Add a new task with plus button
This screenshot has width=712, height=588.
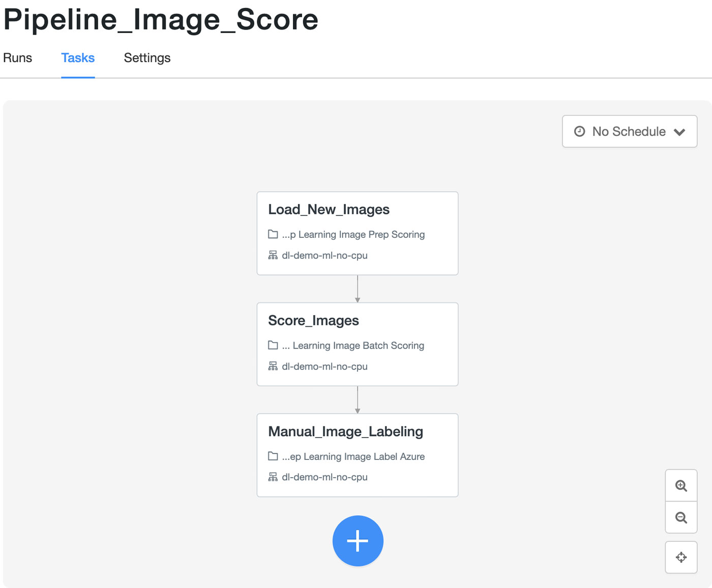click(x=358, y=541)
